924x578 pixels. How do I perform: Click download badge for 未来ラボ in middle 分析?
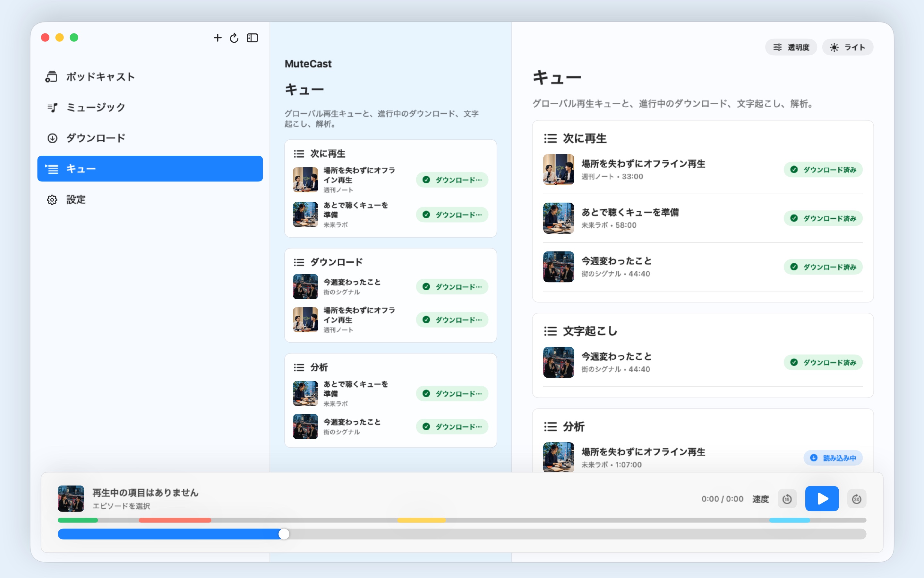click(x=452, y=393)
